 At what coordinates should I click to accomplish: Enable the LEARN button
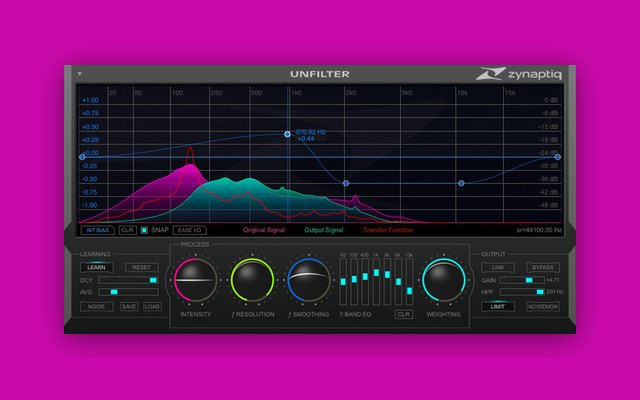[x=96, y=268]
